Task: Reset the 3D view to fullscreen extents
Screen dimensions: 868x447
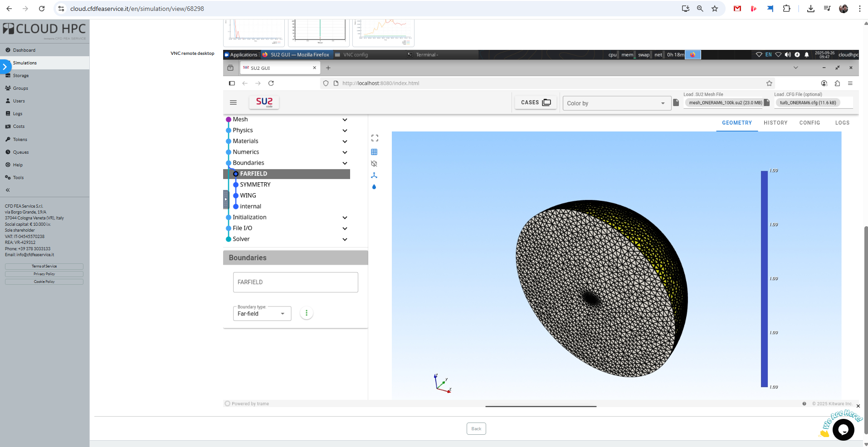Action: tap(374, 138)
